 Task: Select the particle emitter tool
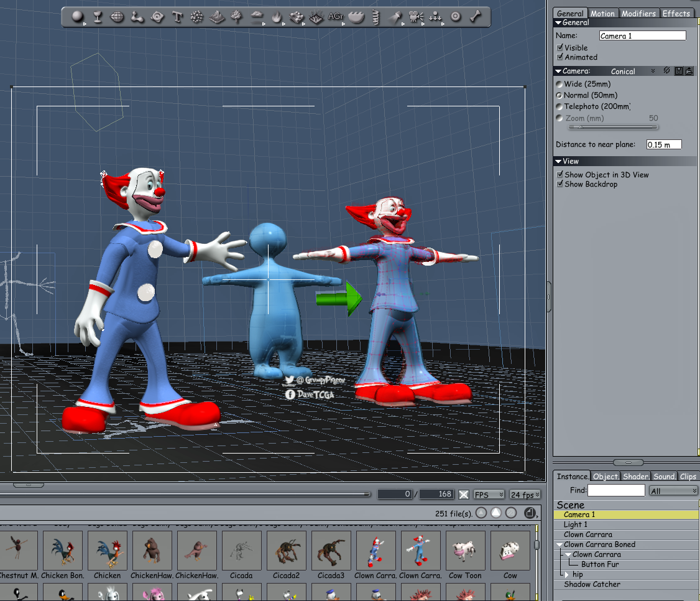tap(196, 17)
